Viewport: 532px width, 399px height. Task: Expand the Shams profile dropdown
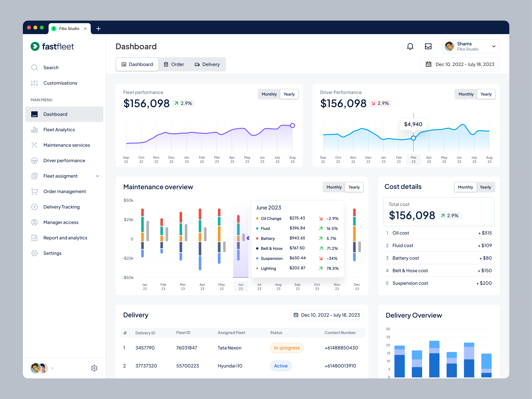(494, 46)
